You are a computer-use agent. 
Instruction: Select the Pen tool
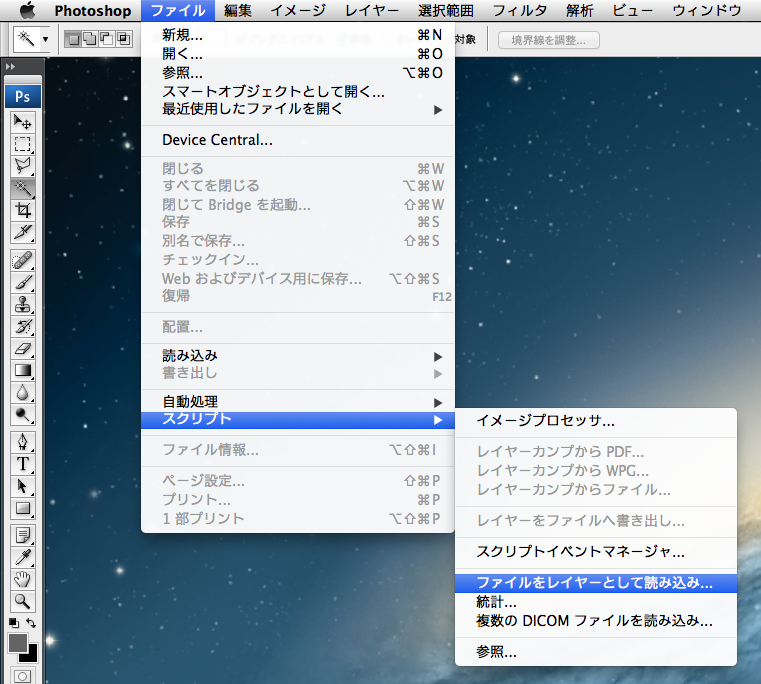22,442
